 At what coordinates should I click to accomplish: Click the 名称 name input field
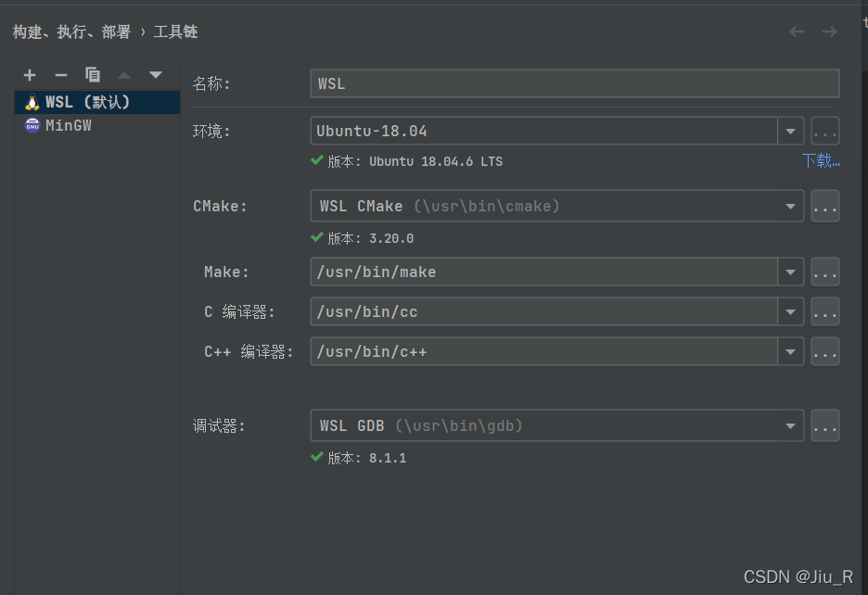[575, 83]
